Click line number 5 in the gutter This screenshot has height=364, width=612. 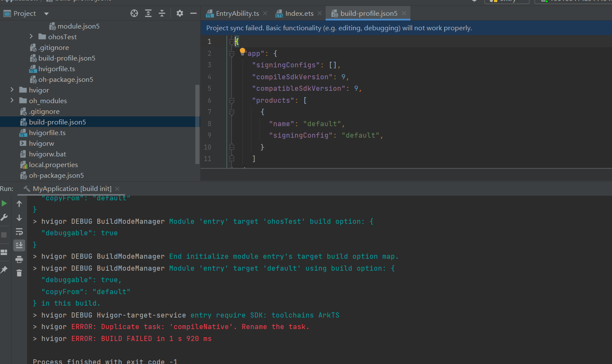(209, 89)
